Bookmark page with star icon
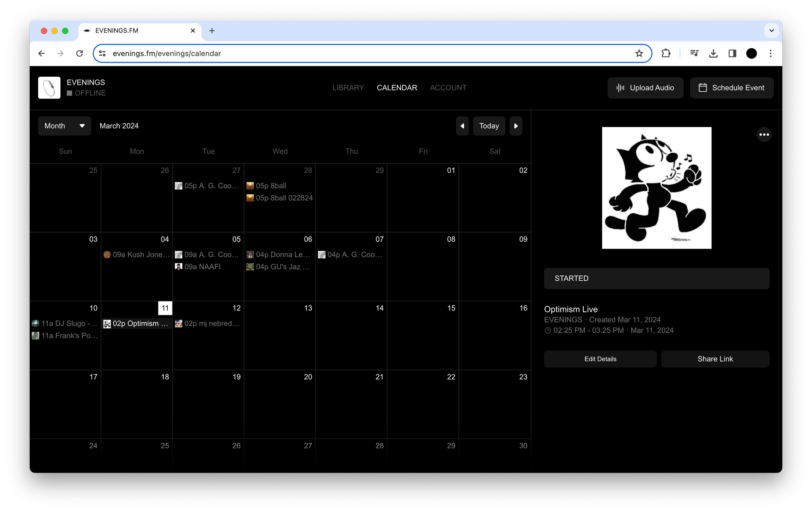 (x=639, y=54)
